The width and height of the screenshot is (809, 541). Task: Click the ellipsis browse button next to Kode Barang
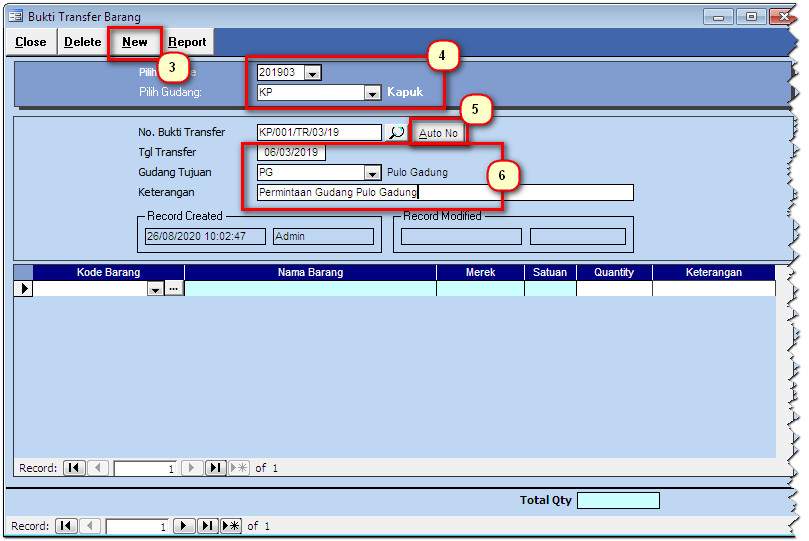(x=173, y=289)
